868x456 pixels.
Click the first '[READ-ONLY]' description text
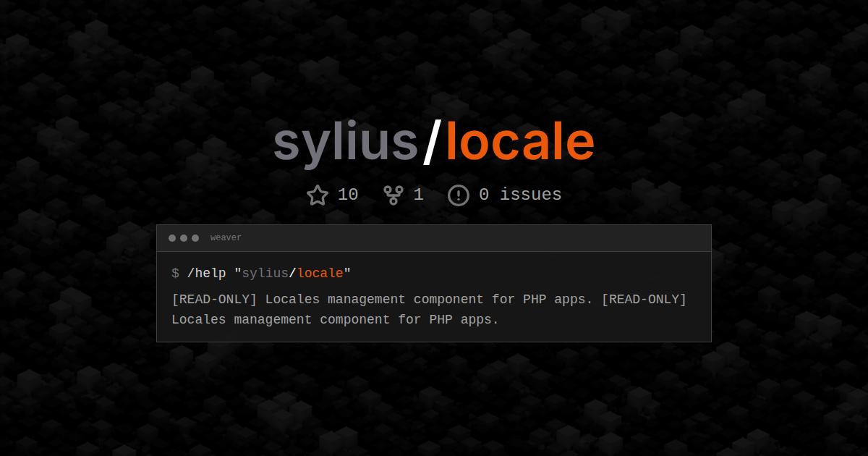point(214,300)
